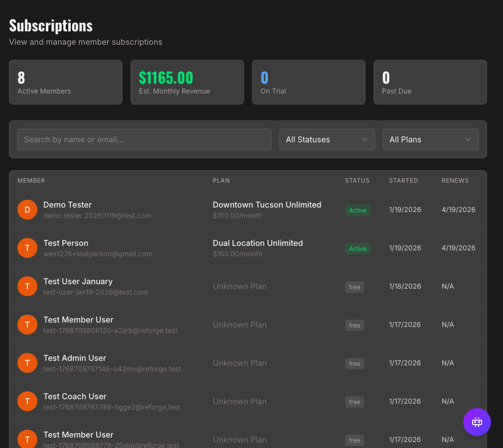Click Test Admin User's avatar
The height and width of the screenshot is (448, 503).
pos(27,363)
